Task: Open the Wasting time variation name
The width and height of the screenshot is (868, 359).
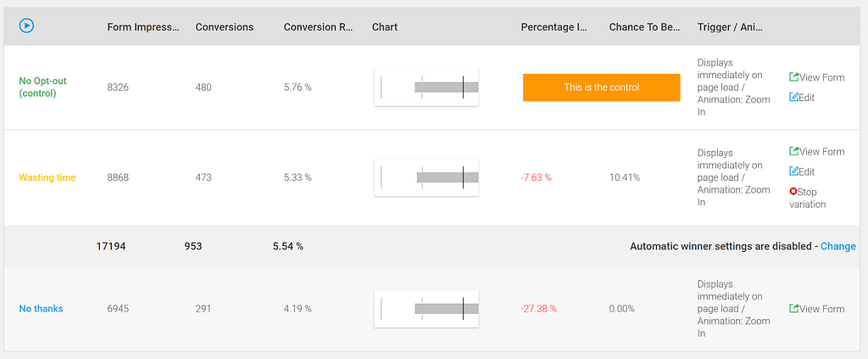Action: [x=47, y=177]
